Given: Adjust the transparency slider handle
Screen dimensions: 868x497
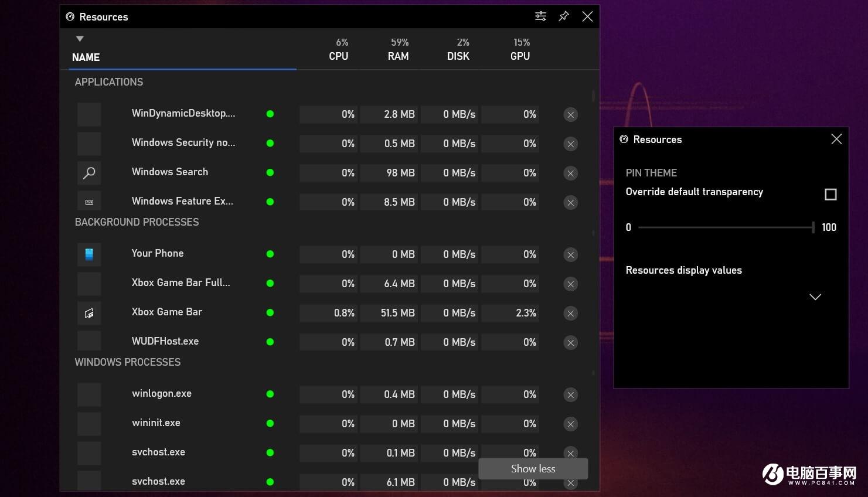Looking at the screenshot, I should point(813,227).
